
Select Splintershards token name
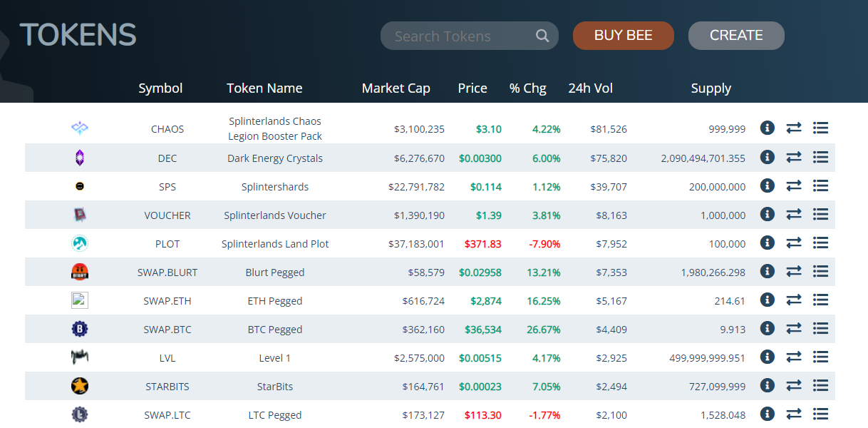(275, 187)
